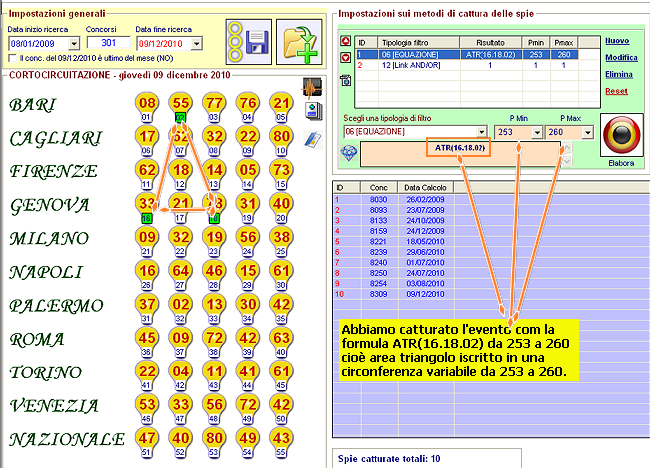The height and width of the screenshot is (468, 650).
Task: Select Napoli fifth ball 61
Action: coord(281,271)
